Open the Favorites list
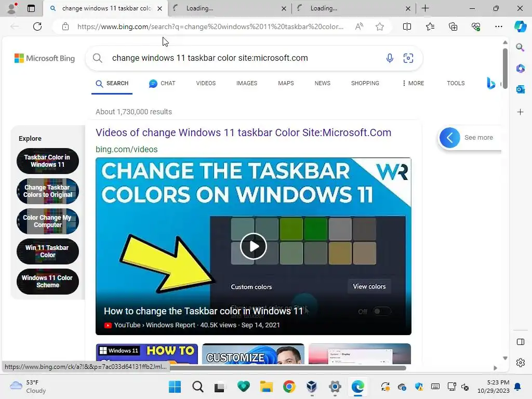The height and width of the screenshot is (399, 532). coord(430,26)
